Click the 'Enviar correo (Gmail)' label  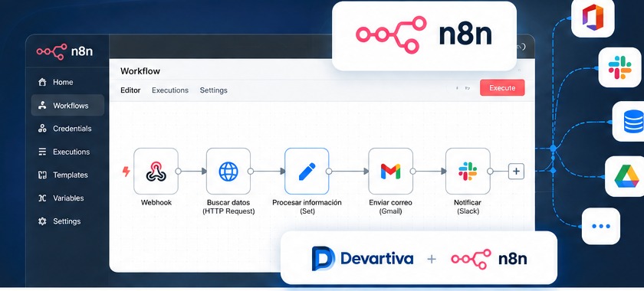tap(390, 207)
